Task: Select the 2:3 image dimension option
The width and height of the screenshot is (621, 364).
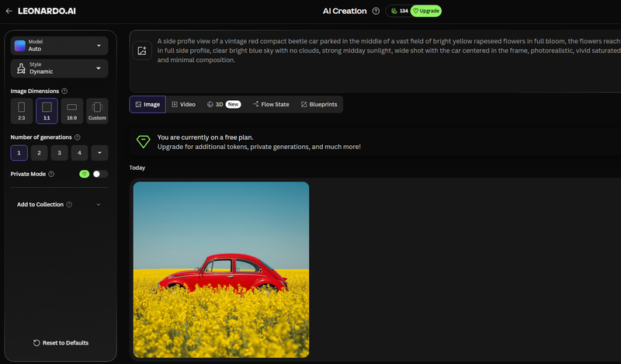Action: point(22,110)
